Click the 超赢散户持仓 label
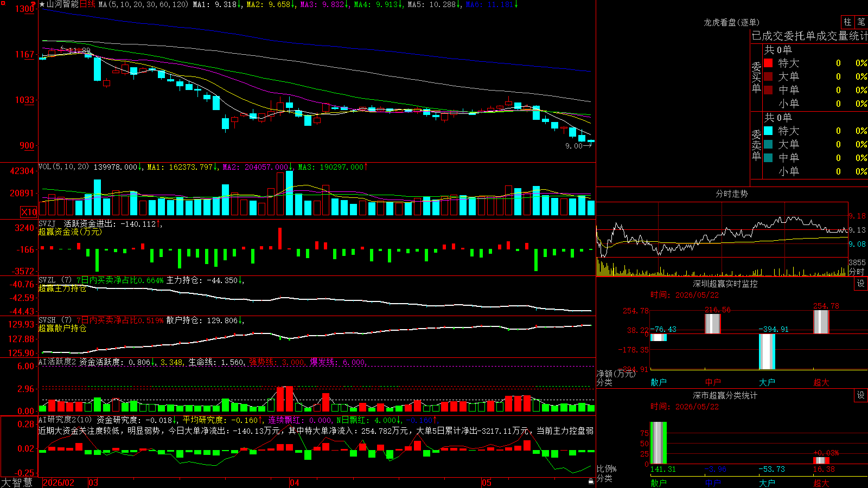The image size is (868, 488). [62, 328]
